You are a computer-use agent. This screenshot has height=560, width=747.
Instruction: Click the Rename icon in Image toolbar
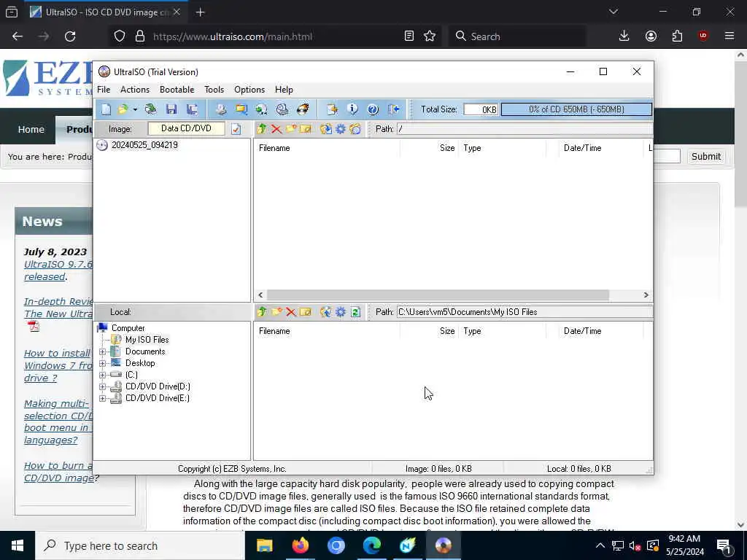[x=306, y=129]
